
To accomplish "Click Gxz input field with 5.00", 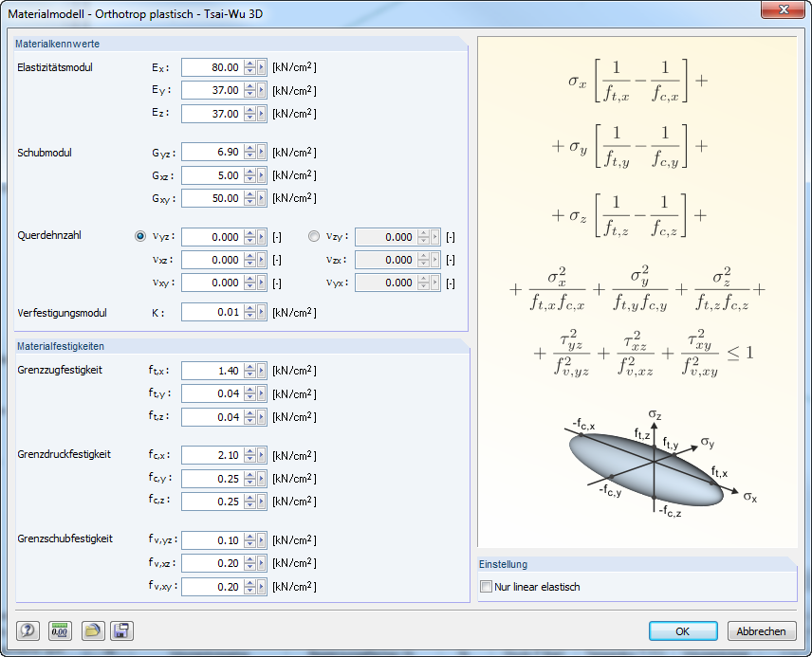I will pyautogui.click(x=212, y=175).
